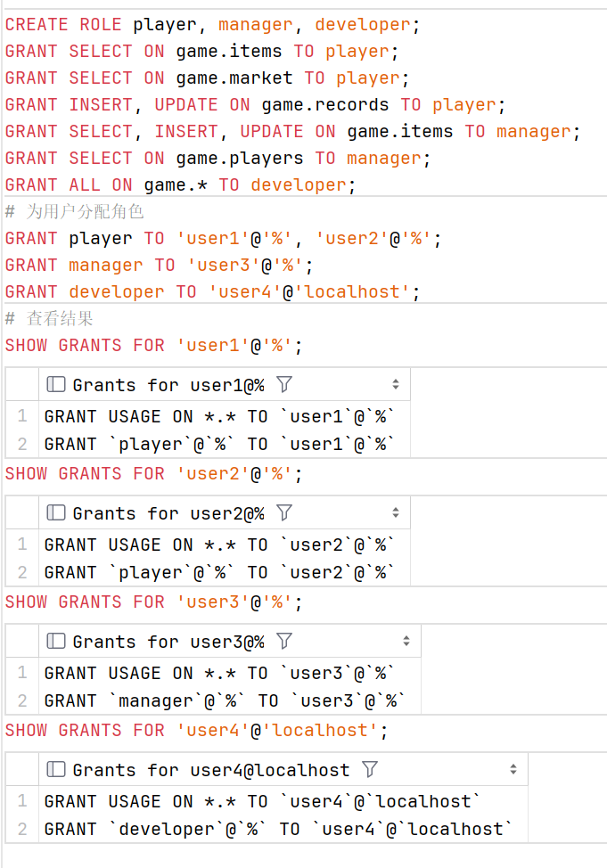Select row number 2 in the user4@localhost table
Viewport: 607px width, 868px height.
pyautogui.click(x=22, y=829)
